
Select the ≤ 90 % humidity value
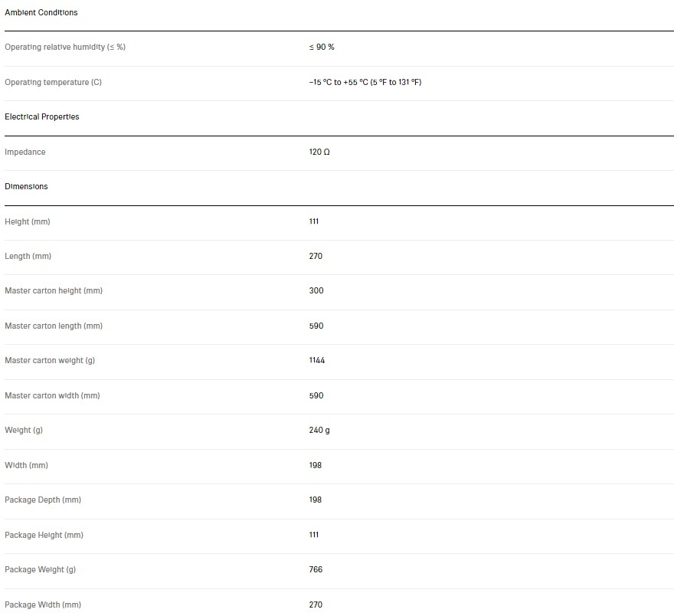coord(322,48)
